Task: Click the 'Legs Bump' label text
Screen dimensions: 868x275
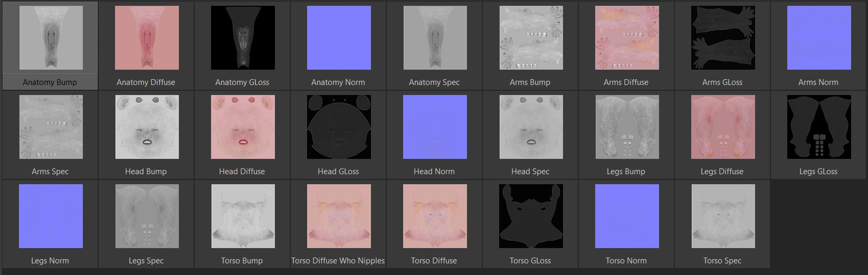Action: pyautogui.click(x=626, y=172)
